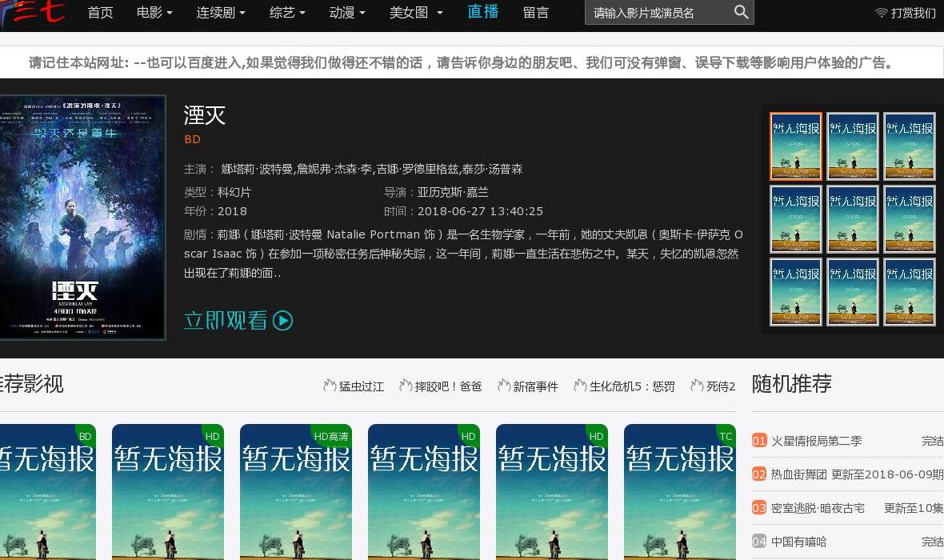This screenshot has width=944, height=560.
Task: Select the top-right thumbnail in the poster grid
Action: [x=909, y=146]
